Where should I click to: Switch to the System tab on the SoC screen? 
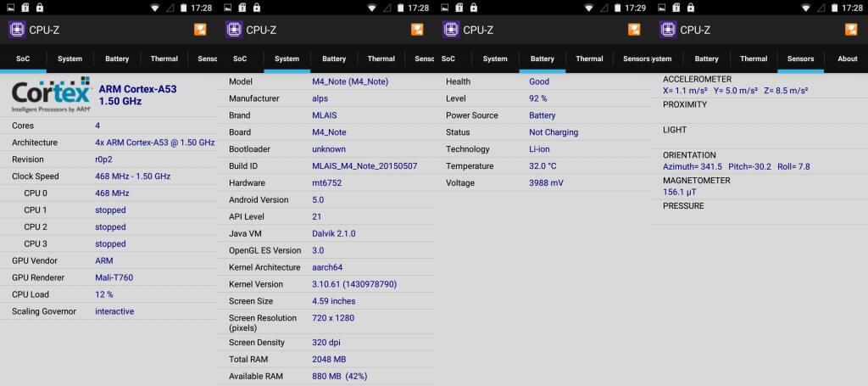coord(70,59)
